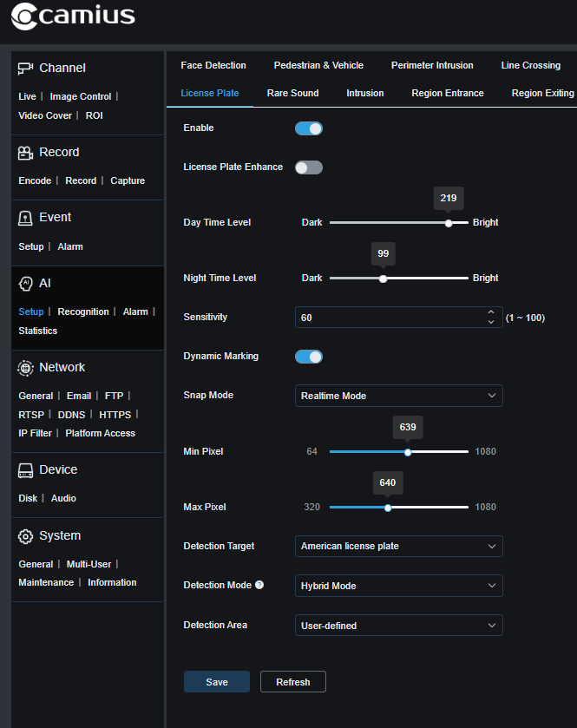Click the Device disk icon
Image resolution: width=577 pixels, height=728 pixels.
point(25,470)
